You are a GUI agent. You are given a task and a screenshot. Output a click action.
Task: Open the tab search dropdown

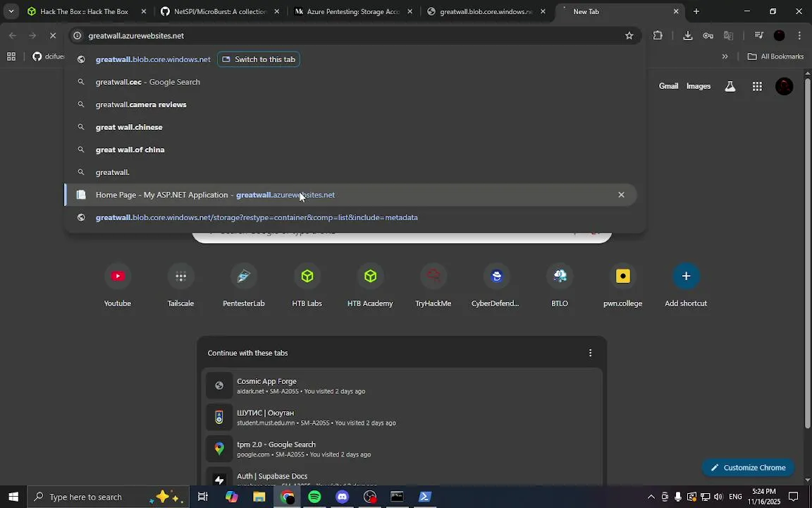point(11,11)
